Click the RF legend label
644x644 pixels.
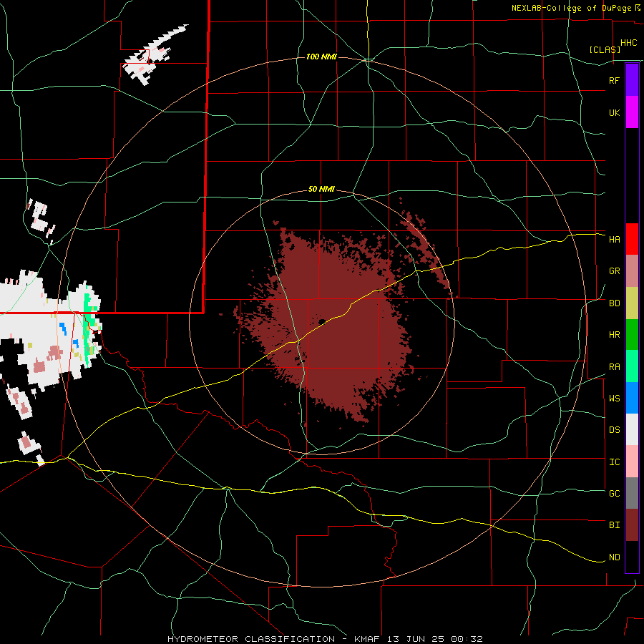click(x=614, y=80)
